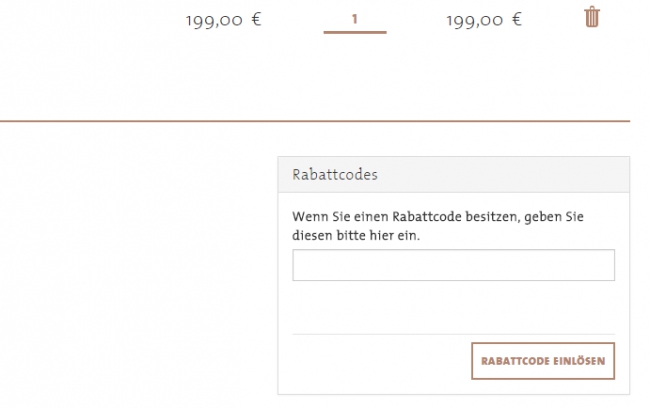The height and width of the screenshot is (408, 650).
Task: Click the "Rabattcodes" title label
Action: click(327, 174)
